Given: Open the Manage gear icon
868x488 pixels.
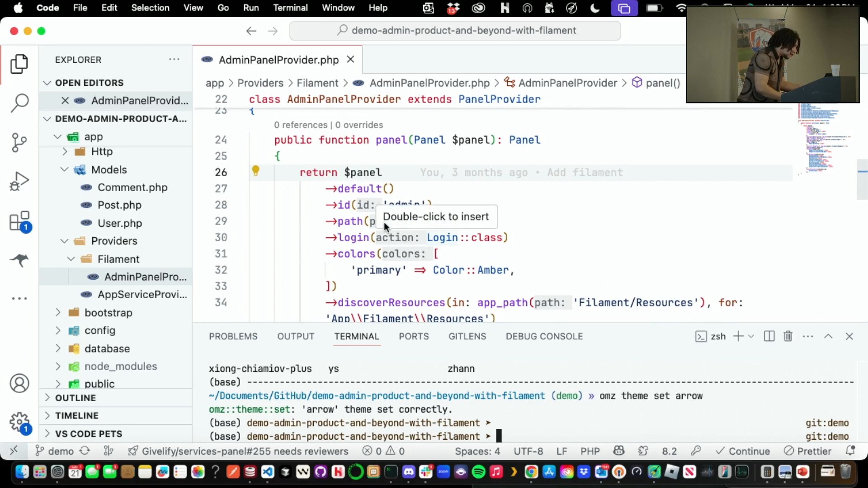Looking at the screenshot, I should click(19, 422).
